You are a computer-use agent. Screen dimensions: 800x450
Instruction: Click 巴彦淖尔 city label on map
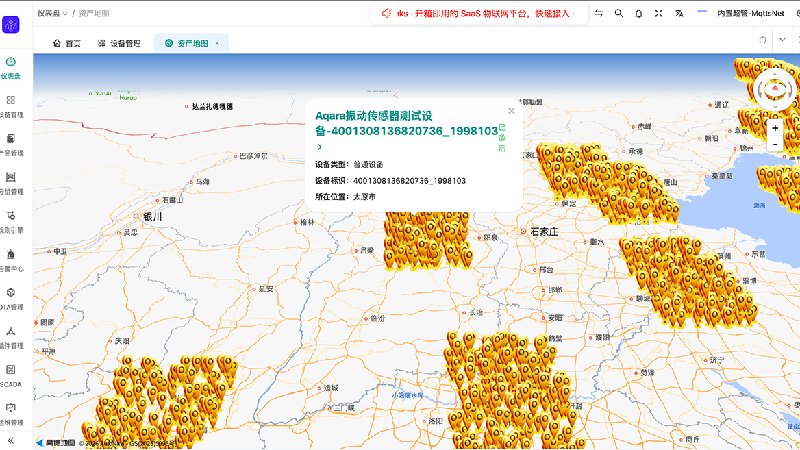(x=254, y=156)
